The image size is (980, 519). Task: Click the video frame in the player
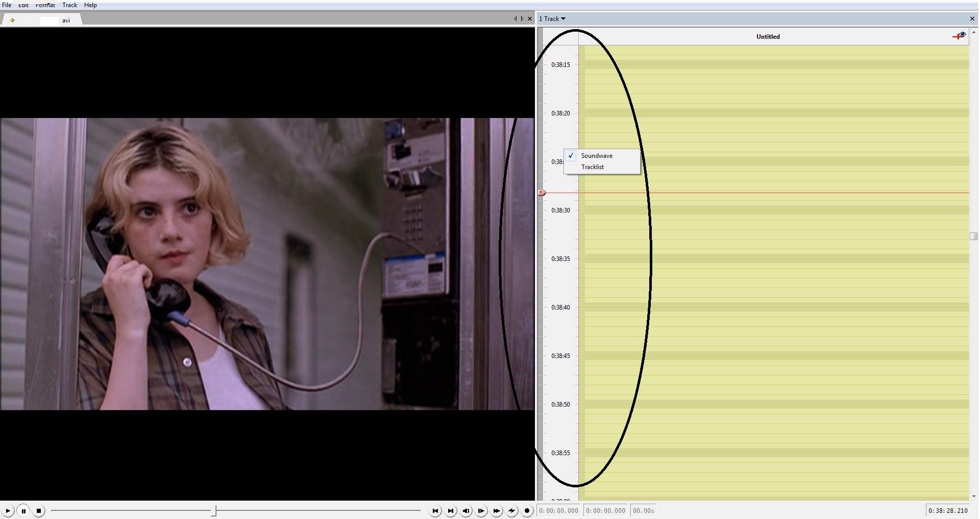pyautogui.click(x=267, y=264)
